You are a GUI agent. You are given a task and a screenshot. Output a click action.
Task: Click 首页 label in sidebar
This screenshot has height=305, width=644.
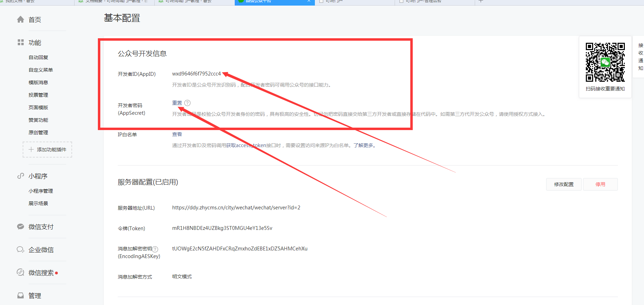(x=35, y=20)
